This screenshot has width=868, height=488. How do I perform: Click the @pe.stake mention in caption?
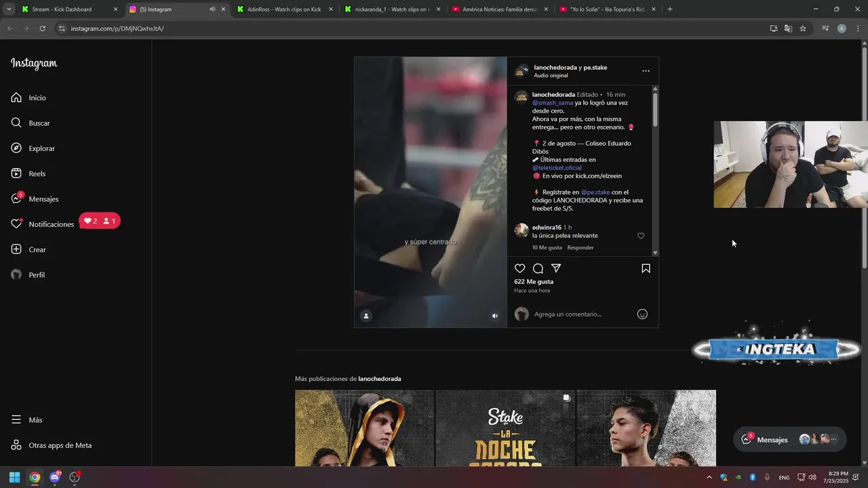595,192
